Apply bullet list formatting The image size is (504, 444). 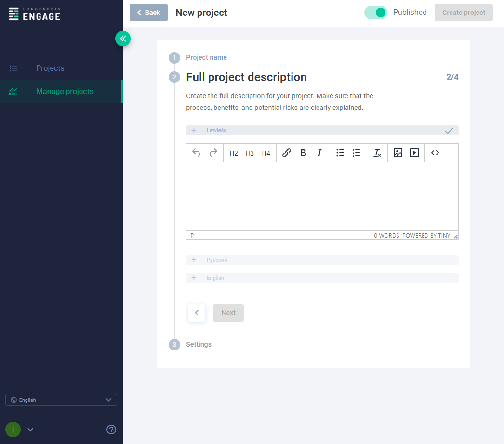(340, 153)
